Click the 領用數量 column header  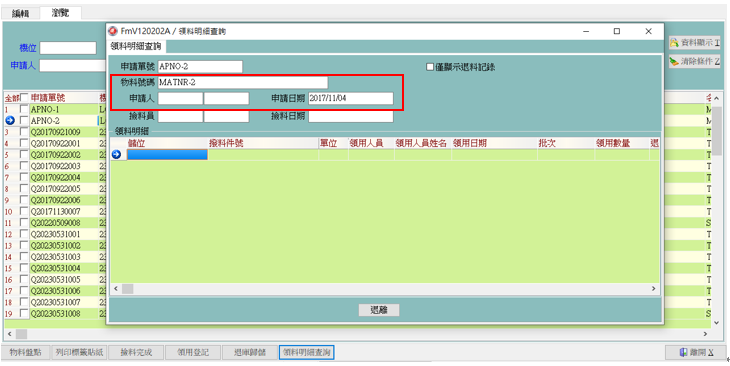tap(622, 143)
